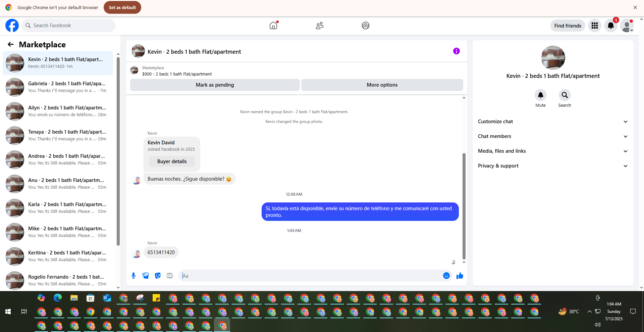Open the Gabriela conversation
644x332 pixels.
point(58,87)
